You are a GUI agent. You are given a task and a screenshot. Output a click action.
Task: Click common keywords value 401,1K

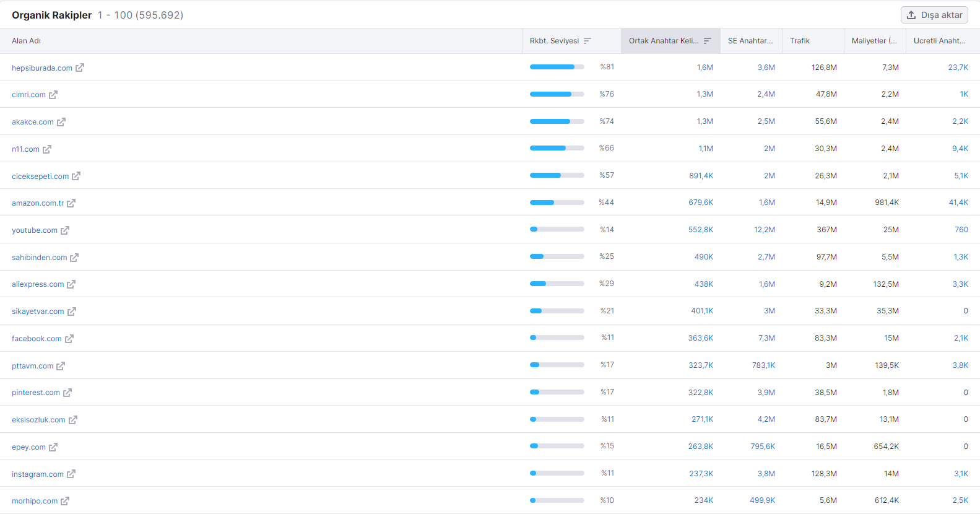(702, 311)
